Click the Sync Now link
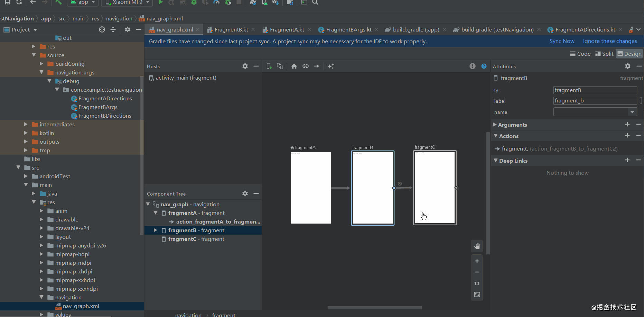Screen dimensions: 644x317 [x=562, y=41]
